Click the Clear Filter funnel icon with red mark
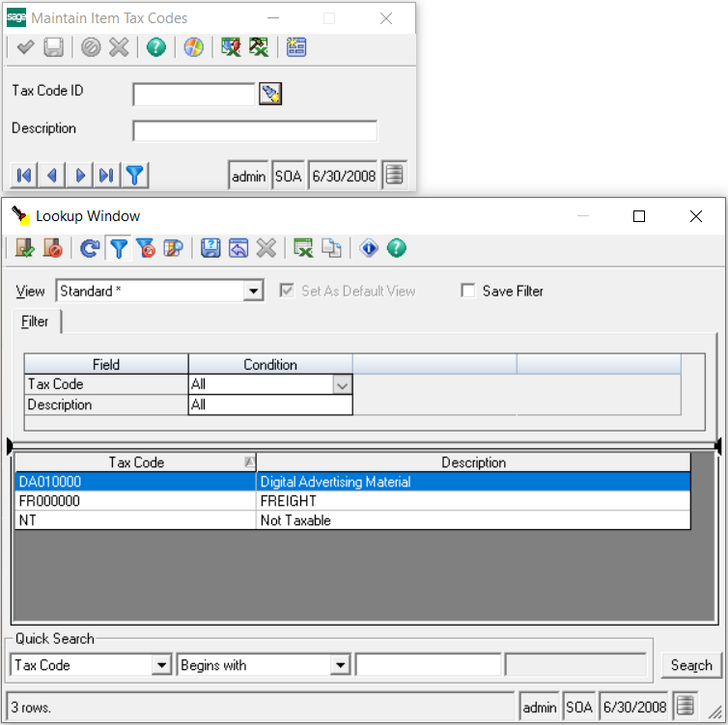This screenshot has height=725, width=728. 146,249
